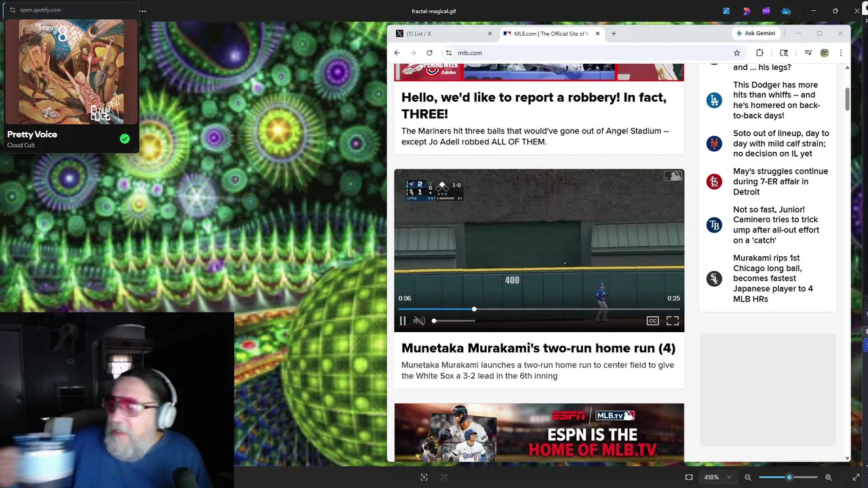Click the Cloud Cult album art thumbnail
868x488 pixels.
[71, 72]
